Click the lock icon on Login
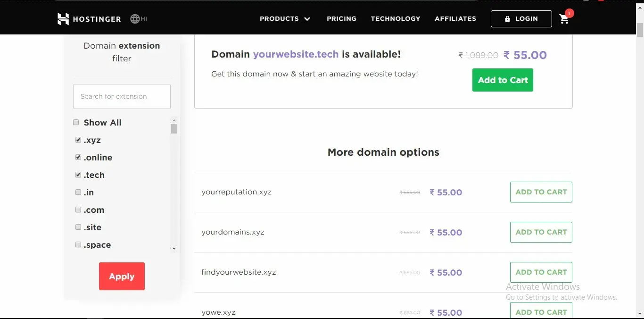 point(507,19)
